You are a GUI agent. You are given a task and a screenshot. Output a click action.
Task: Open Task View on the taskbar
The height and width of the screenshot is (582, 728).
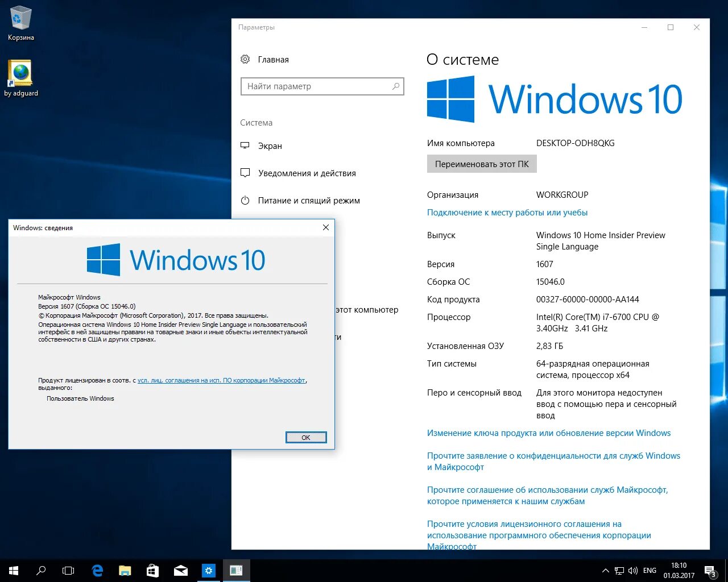coord(68,571)
